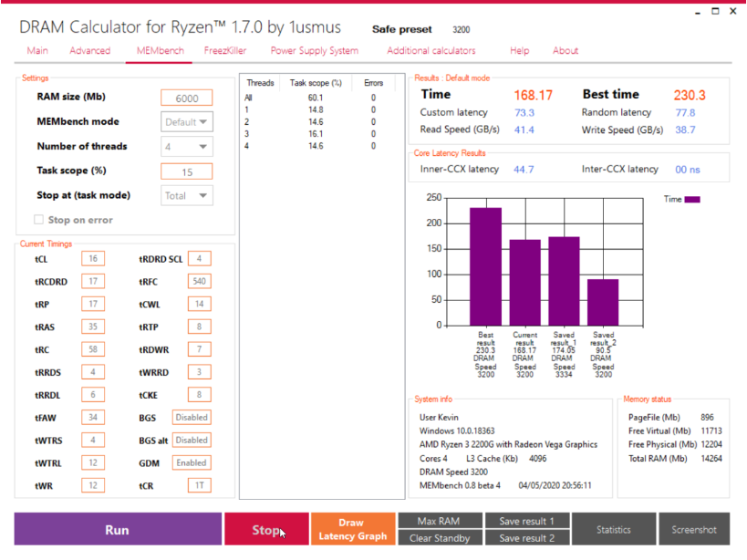Viewport: 747px width, 560px height.
Task: Click the RAM size (Mb) input field
Action: 187,99
